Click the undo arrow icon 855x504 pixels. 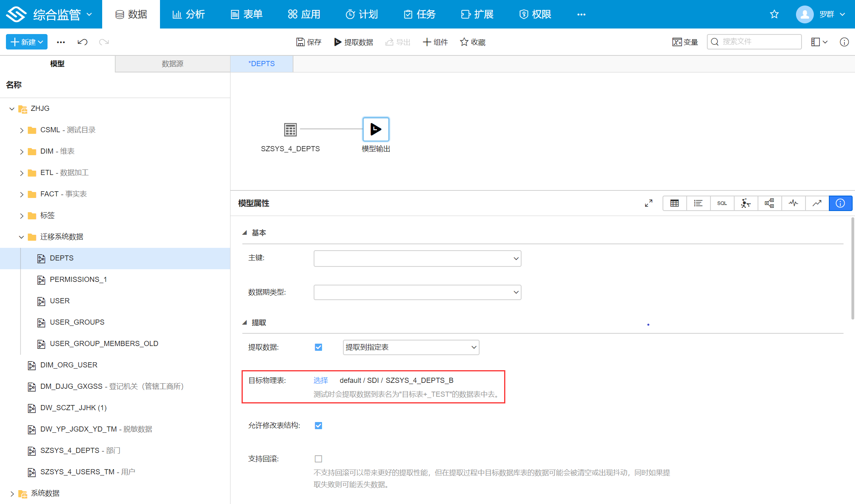click(x=82, y=42)
